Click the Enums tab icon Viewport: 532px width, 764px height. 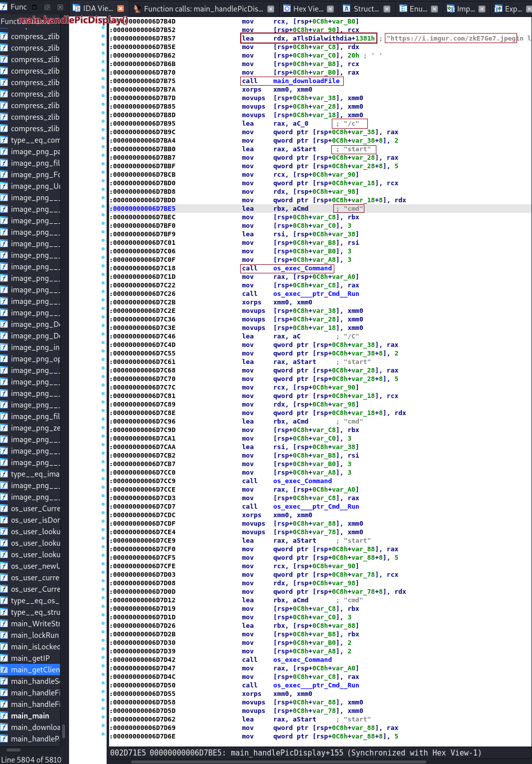(x=403, y=9)
